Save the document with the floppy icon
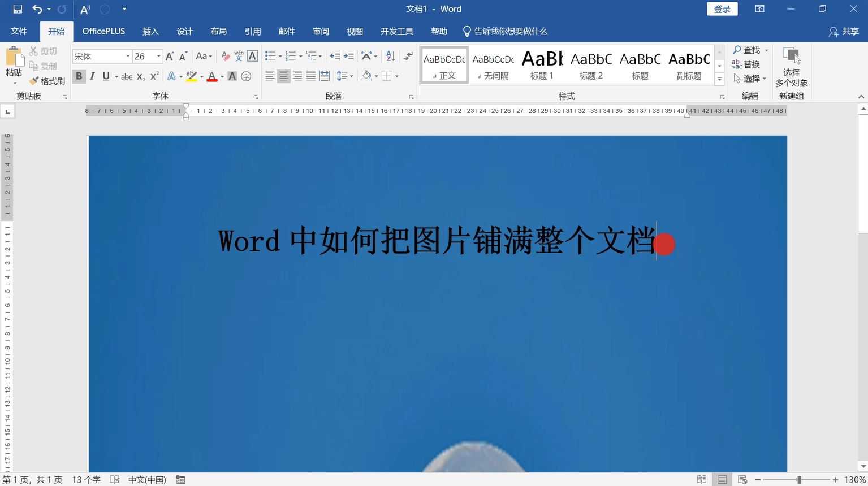 pyautogui.click(x=18, y=9)
